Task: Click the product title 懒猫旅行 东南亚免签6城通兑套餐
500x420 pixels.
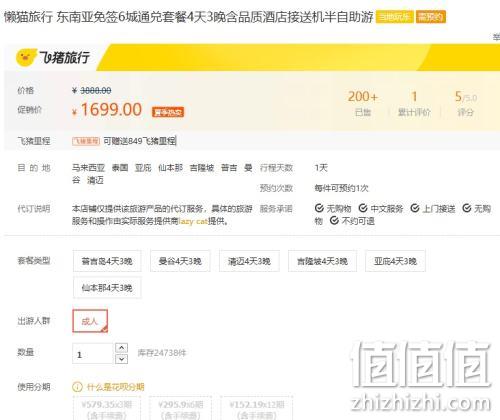Action: 188,17
